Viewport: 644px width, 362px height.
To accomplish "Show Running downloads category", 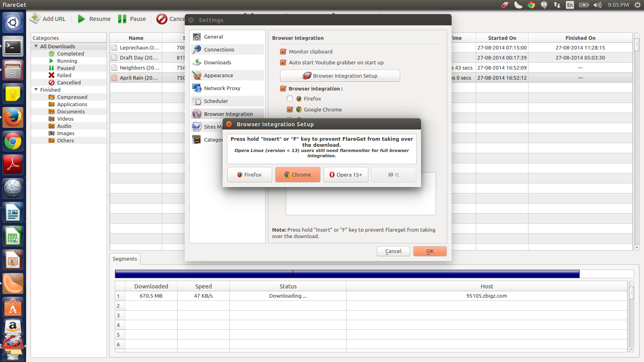I will [67, 61].
